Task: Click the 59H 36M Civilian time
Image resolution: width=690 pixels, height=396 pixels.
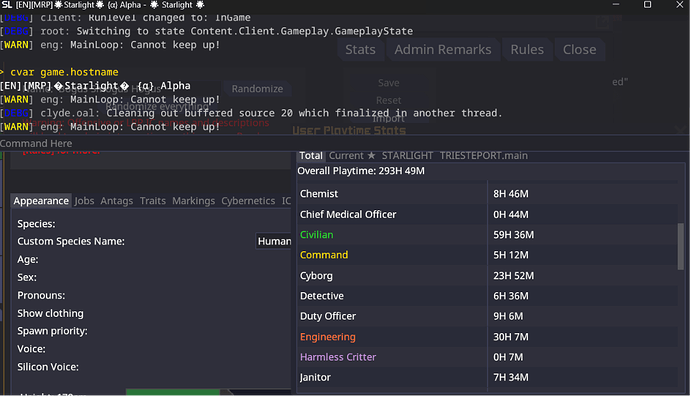Action: (x=514, y=235)
